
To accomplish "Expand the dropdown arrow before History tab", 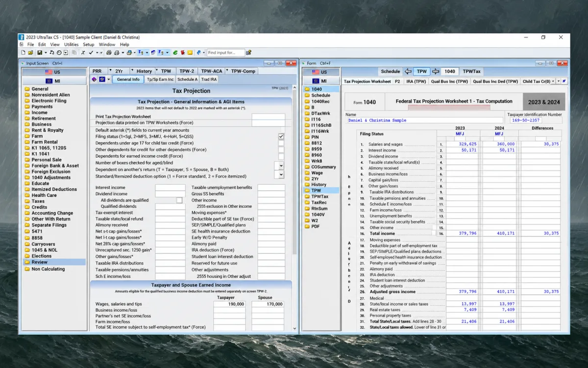I will [x=131, y=71].
